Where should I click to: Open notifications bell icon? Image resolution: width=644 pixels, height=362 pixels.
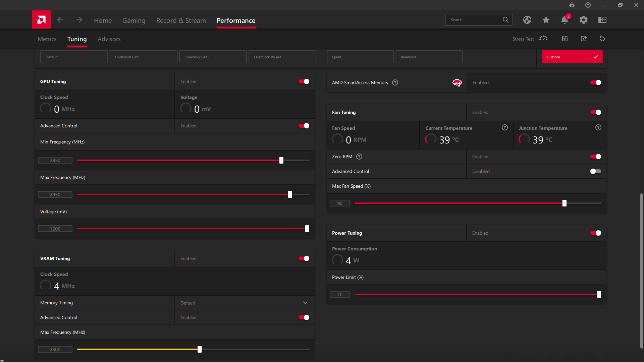(x=565, y=20)
